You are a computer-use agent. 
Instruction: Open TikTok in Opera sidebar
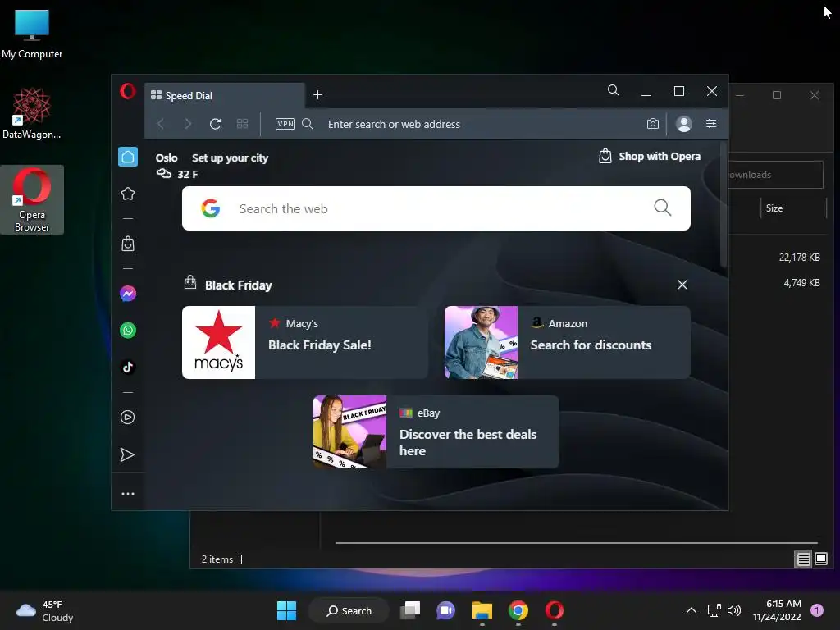[x=127, y=367]
